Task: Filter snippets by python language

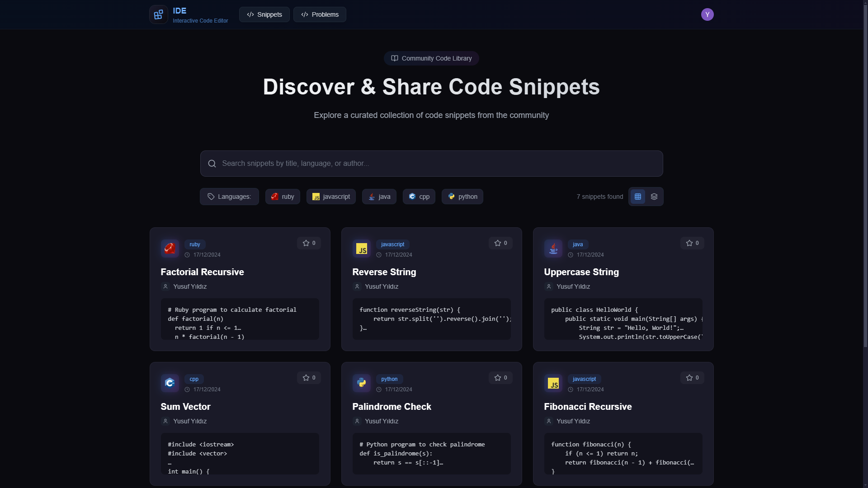Action: 462,197
